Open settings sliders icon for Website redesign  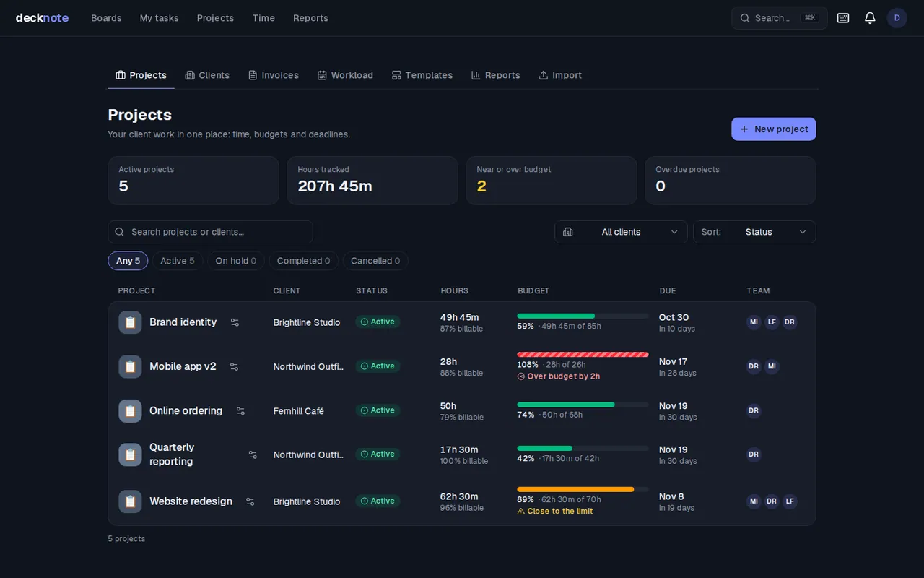[250, 501]
